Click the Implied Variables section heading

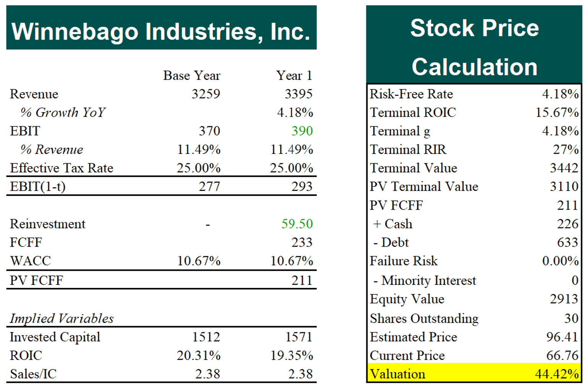(x=62, y=318)
